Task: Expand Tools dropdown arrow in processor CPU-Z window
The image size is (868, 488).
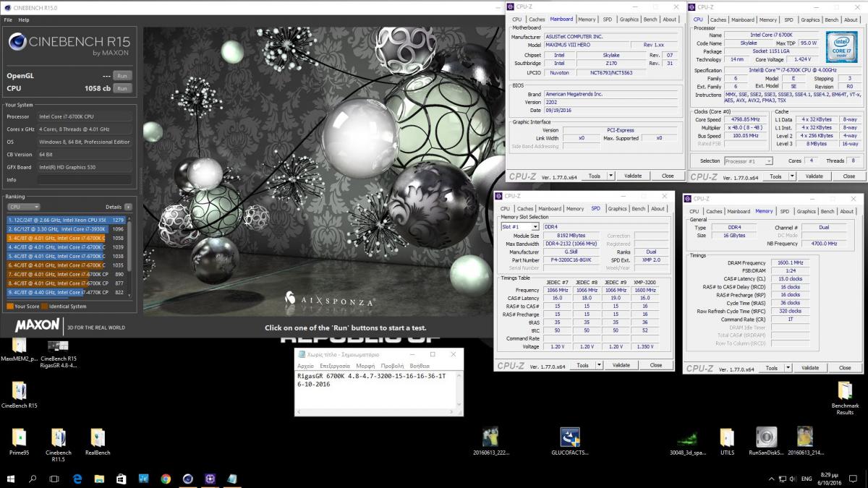Action: coord(793,176)
